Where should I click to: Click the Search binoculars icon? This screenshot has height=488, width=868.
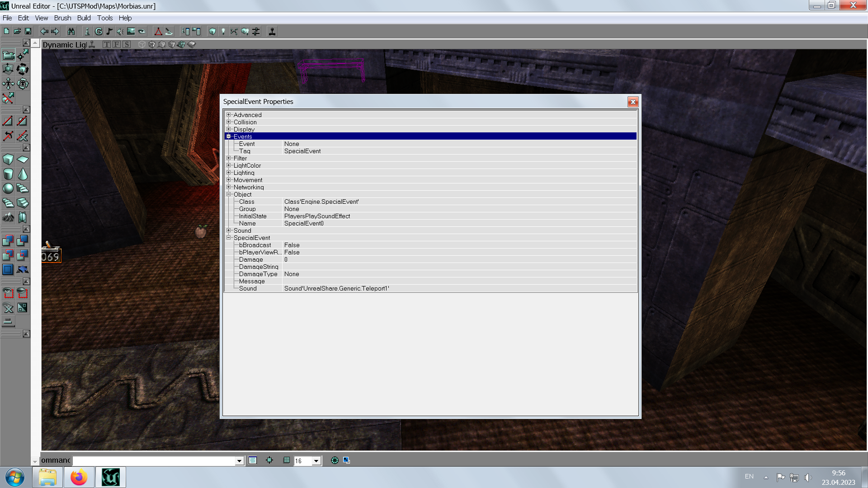pyautogui.click(x=71, y=32)
